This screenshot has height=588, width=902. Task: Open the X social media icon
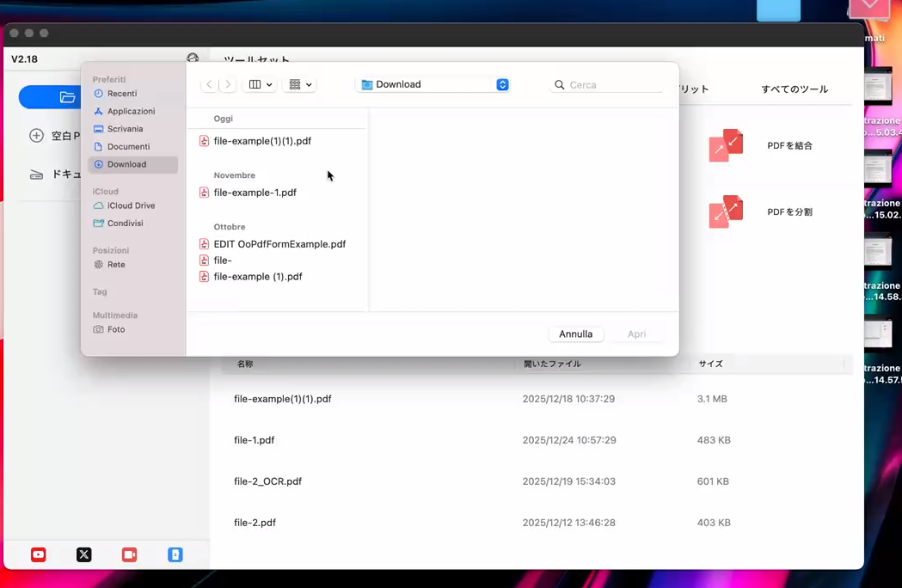click(x=84, y=554)
